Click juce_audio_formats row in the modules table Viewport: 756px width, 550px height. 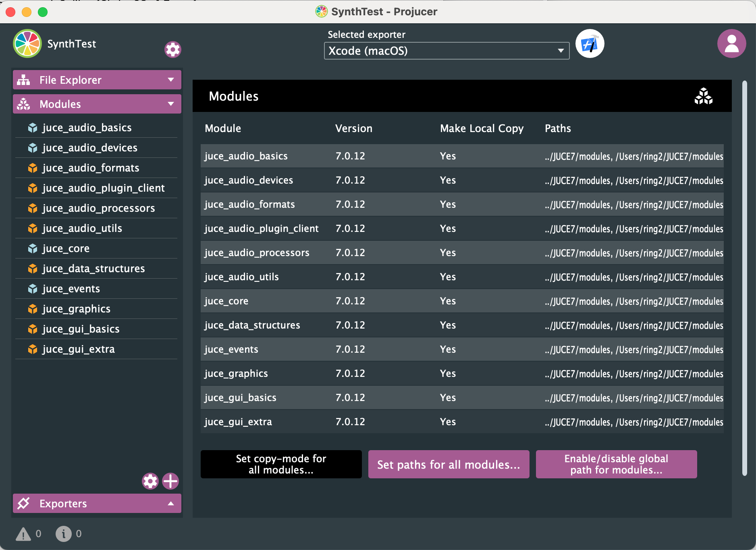462,204
